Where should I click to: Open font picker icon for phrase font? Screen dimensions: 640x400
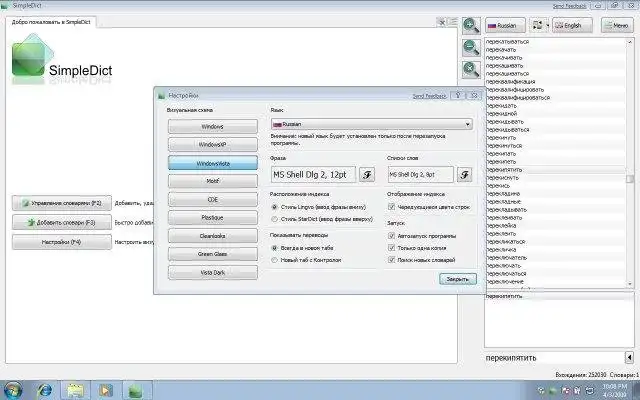point(367,175)
